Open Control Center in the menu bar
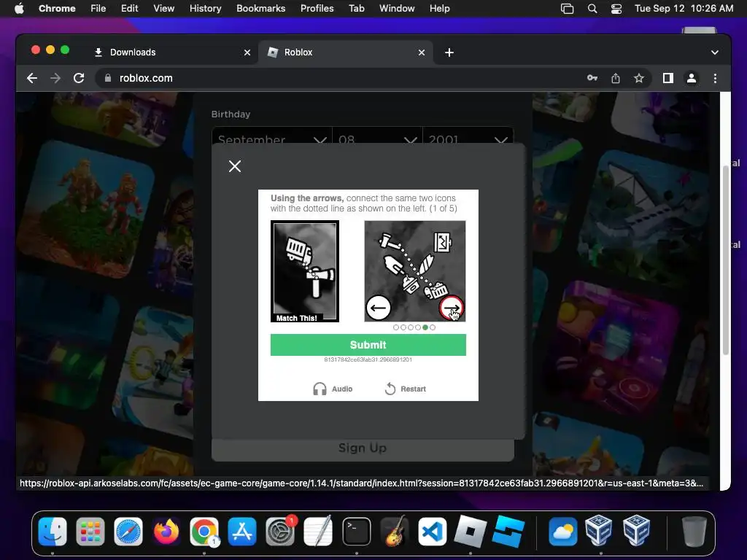 (616, 8)
